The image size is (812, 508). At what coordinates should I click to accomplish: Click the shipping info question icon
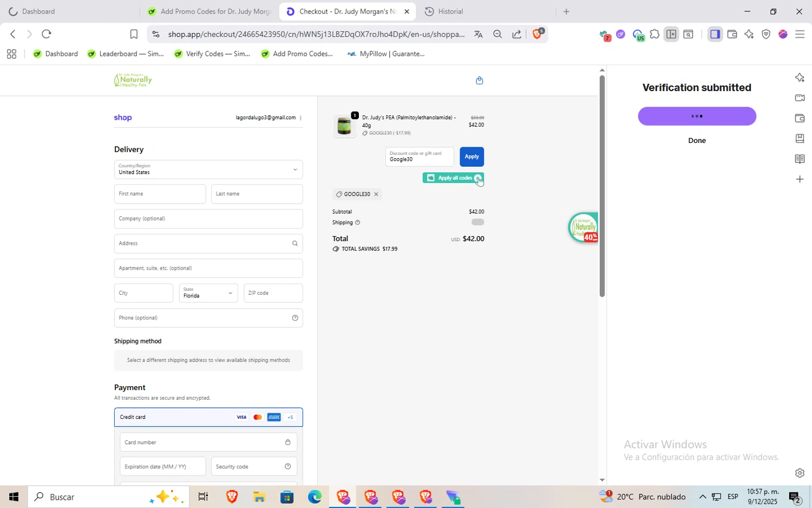click(357, 223)
